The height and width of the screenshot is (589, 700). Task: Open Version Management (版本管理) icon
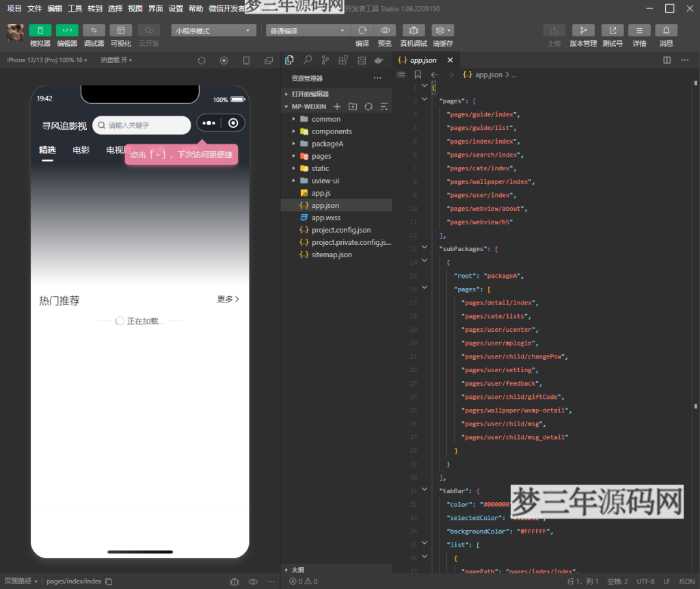click(583, 31)
